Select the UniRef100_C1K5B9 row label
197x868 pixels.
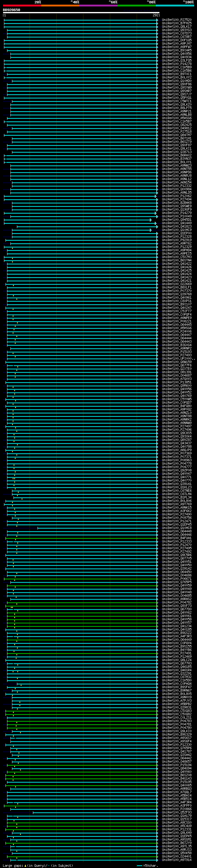tap(177, 67)
